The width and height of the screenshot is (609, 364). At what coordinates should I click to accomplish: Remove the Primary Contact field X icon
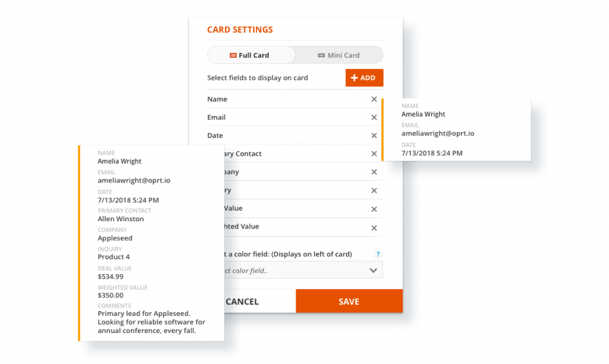pos(374,154)
